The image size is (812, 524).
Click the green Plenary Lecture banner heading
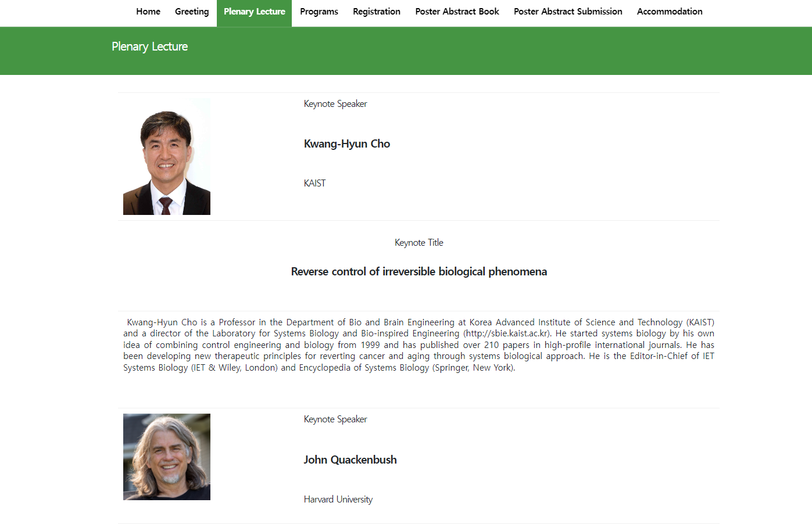pos(150,46)
